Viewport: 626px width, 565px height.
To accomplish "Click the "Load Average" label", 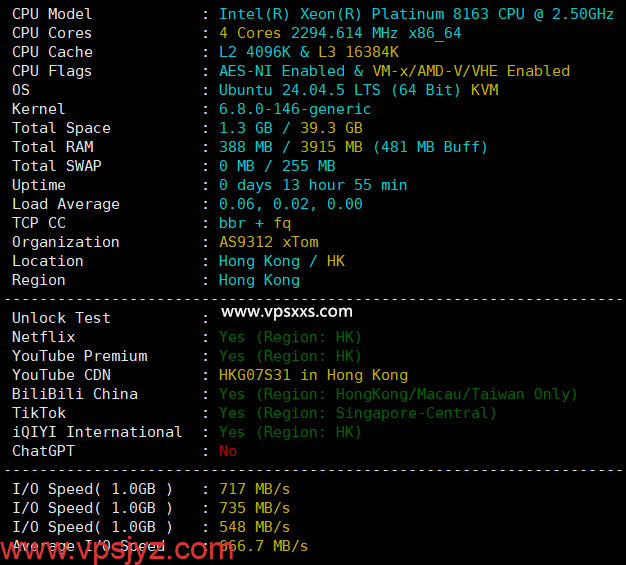I will [x=65, y=204].
